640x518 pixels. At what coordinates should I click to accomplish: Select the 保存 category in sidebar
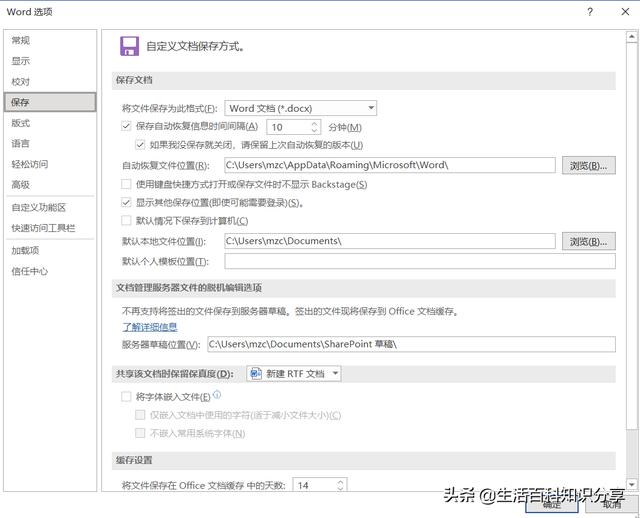coord(50,102)
